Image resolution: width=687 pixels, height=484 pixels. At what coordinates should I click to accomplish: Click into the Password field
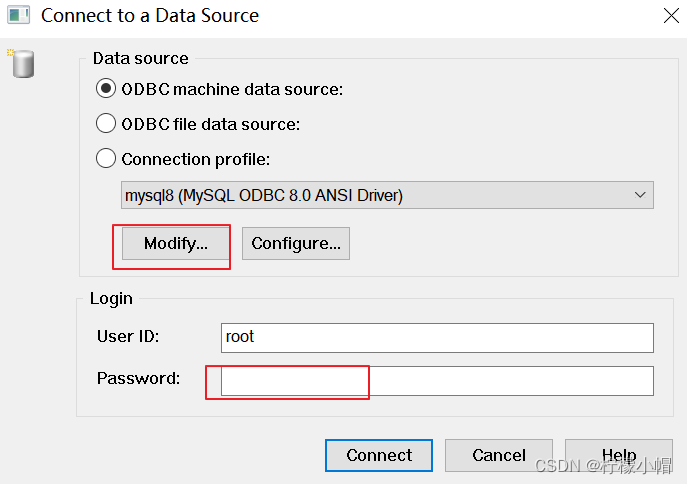[437, 381]
